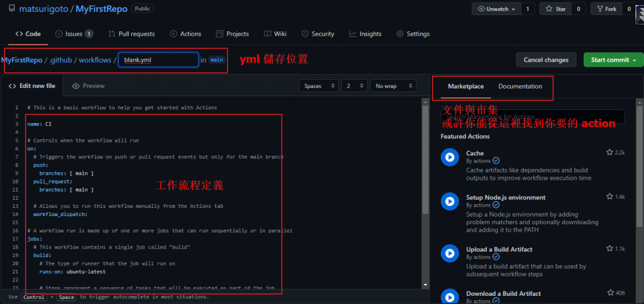
Task: Click the Unwatch button
Action: tap(497, 9)
